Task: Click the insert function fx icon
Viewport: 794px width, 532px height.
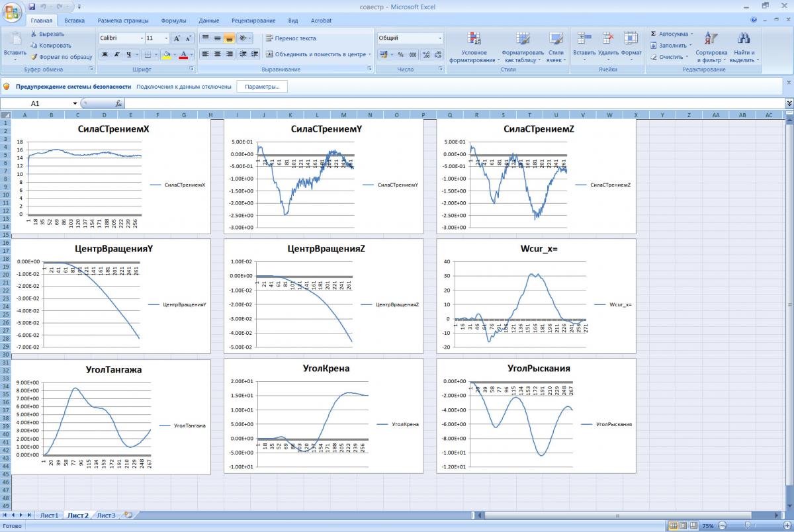Action: pos(118,104)
